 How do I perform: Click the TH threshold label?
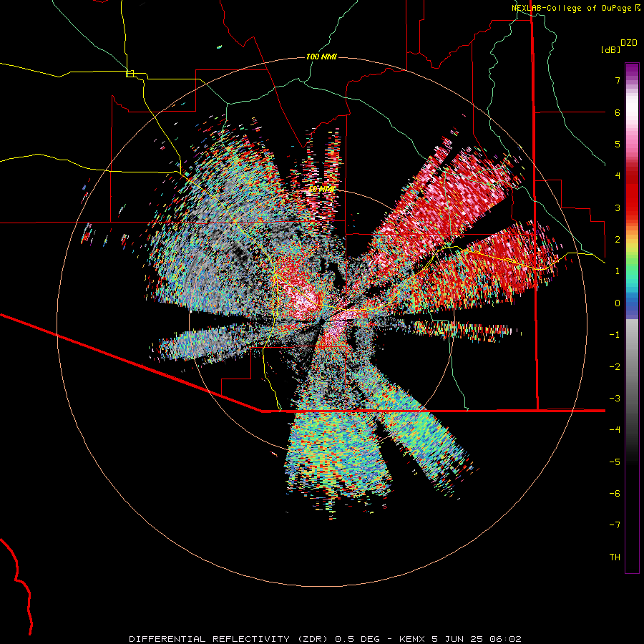coord(615,557)
